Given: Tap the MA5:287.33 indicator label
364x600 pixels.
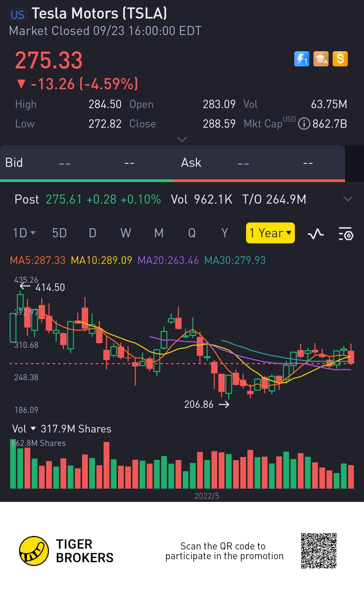Looking at the screenshot, I should point(37,260).
